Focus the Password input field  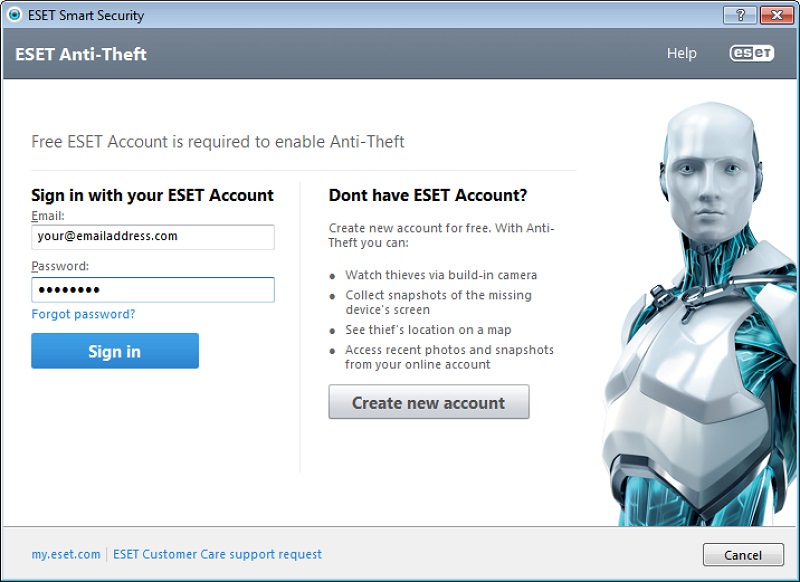click(153, 290)
